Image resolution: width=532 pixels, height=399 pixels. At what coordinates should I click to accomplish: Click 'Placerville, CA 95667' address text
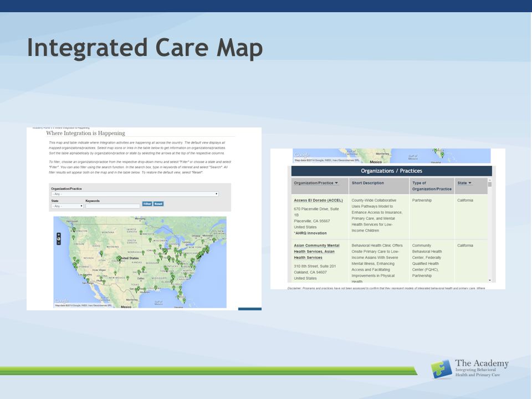point(312,221)
